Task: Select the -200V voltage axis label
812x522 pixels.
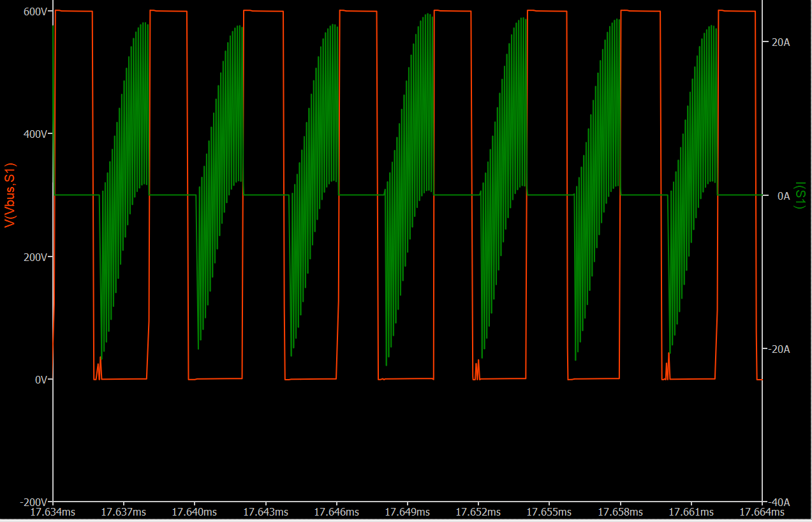Action: point(34,502)
